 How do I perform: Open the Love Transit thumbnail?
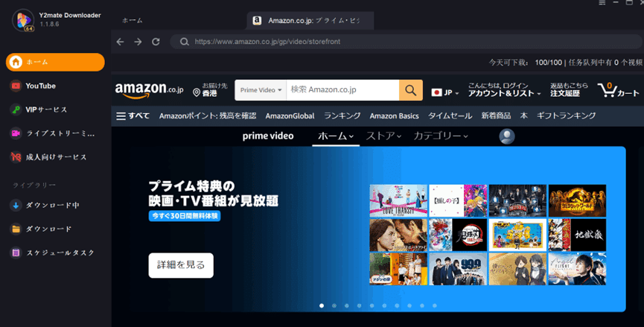tap(398, 200)
